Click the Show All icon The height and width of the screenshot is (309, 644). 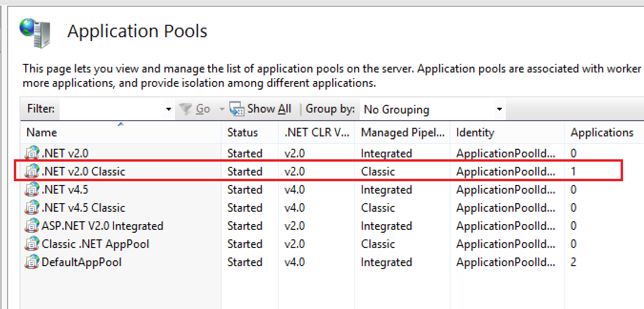[237, 109]
